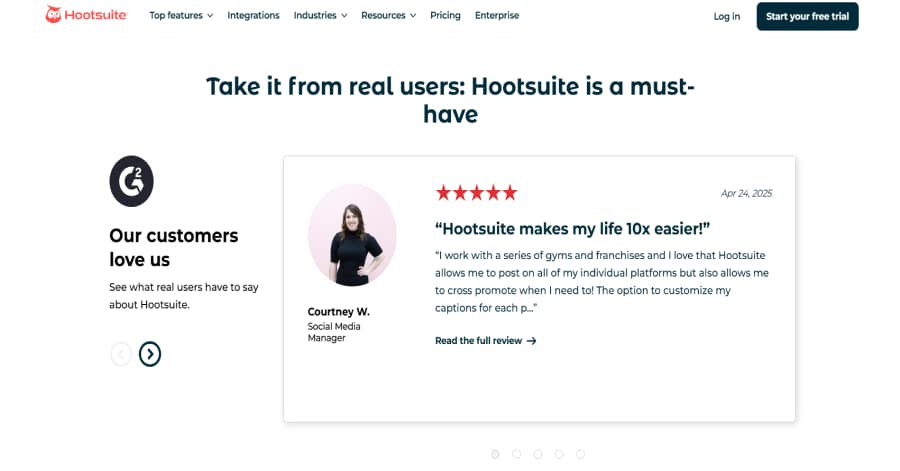
Task: Click the G2 logo badge
Action: pos(131,181)
